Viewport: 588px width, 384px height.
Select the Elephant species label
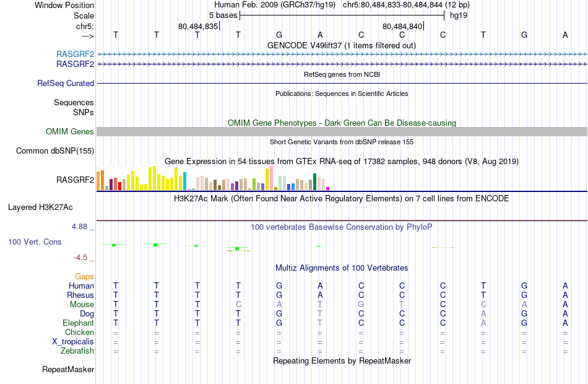click(78, 323)
